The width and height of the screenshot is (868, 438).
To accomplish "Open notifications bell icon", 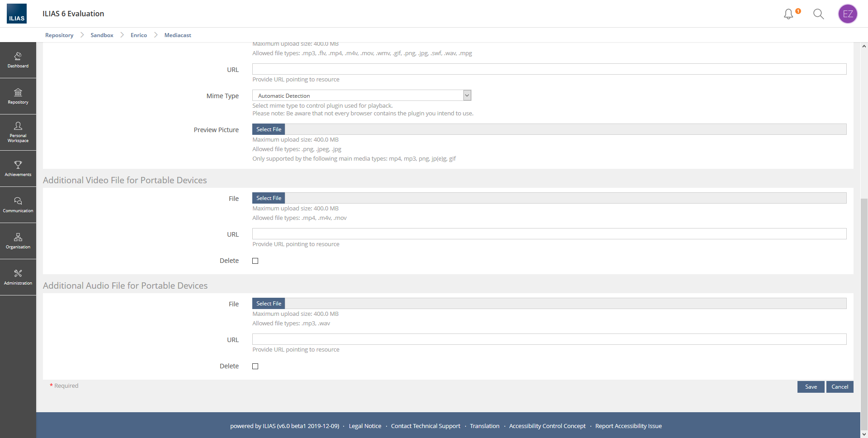I will click(788, 14).
